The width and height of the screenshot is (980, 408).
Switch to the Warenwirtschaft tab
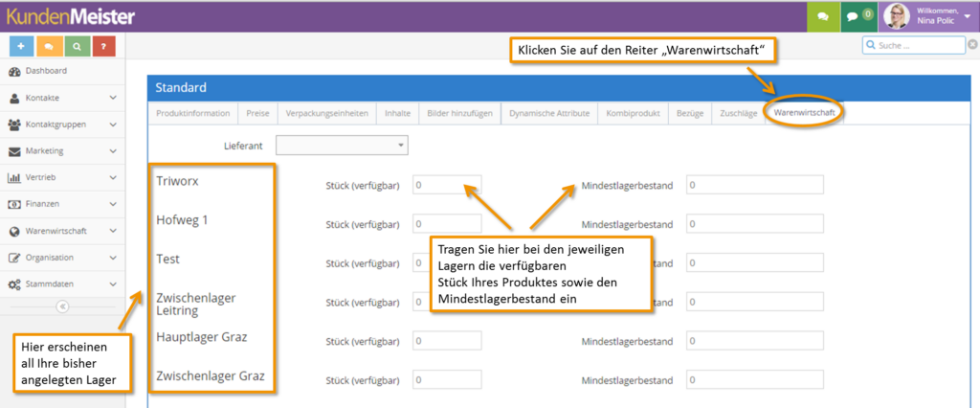click(x=804, y=113)
